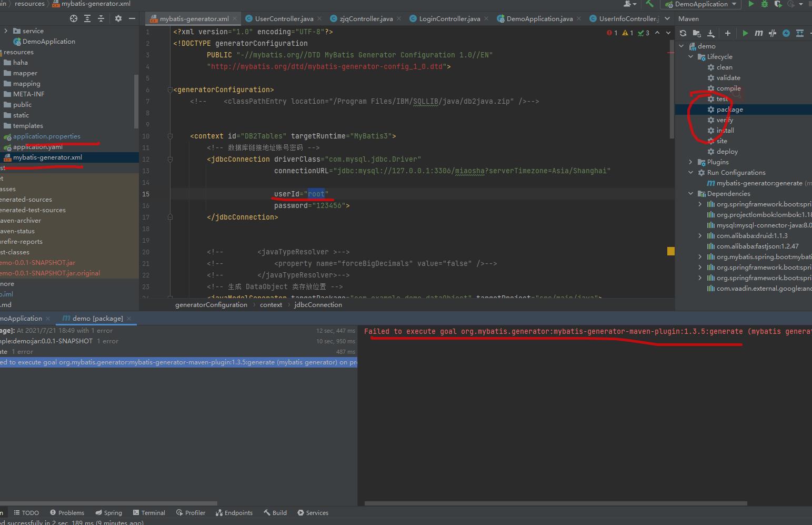Image resolution: width=812 pixels, height=525 pixels.
Task: Run DemoApplication with green play button
Action: (x=751, y=4)
